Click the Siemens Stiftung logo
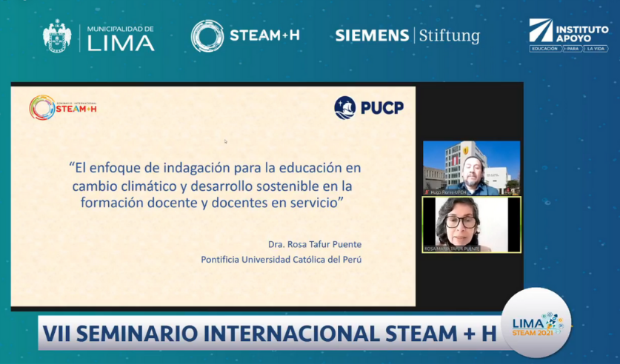This screenshot has width=620, height=364. pos(407,36)
